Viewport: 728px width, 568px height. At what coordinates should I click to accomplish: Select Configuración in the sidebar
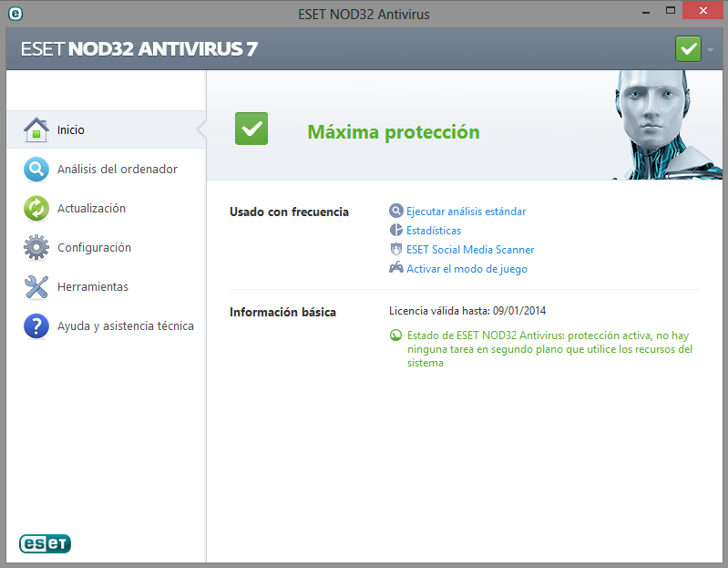click(107, 248)
